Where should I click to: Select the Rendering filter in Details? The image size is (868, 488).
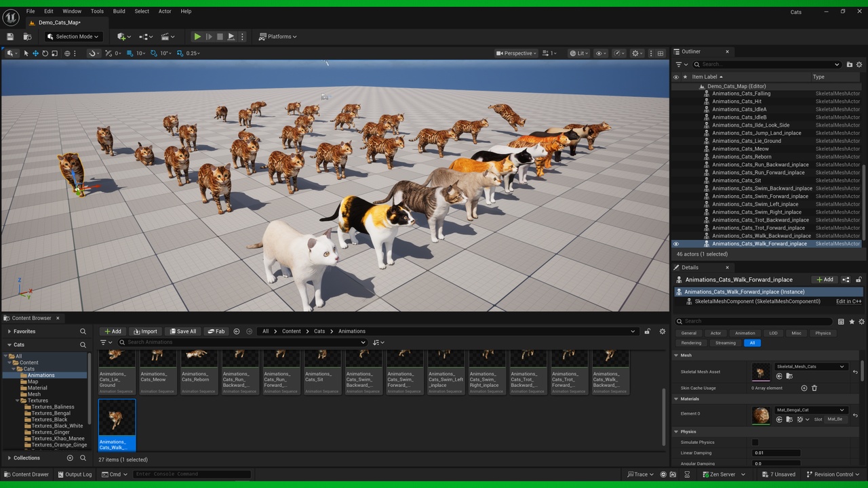(x=691, y=343)
